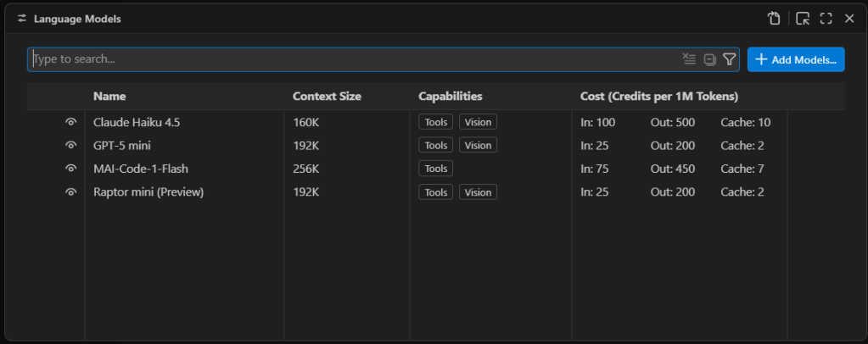Click the Vision tag for GPT-5 mini
The width and height of the screenshot is (868, 344).
click(x=478, y=145)
